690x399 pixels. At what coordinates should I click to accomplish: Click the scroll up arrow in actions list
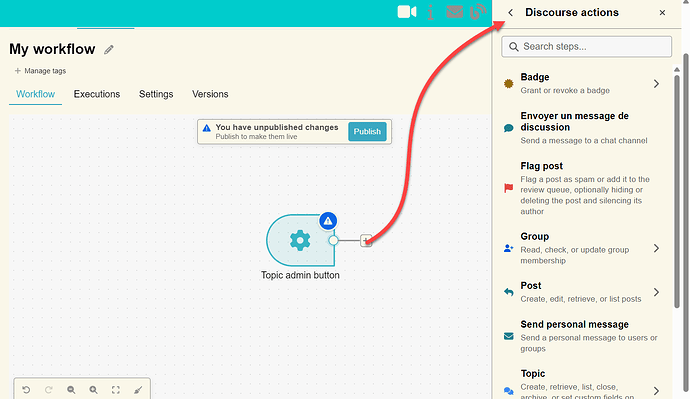(677, 70)
